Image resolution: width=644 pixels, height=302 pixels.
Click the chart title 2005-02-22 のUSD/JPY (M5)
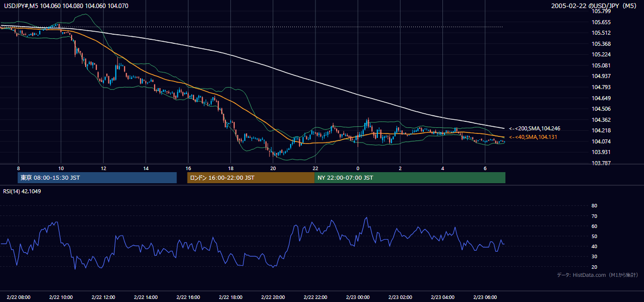click(594, 6)
